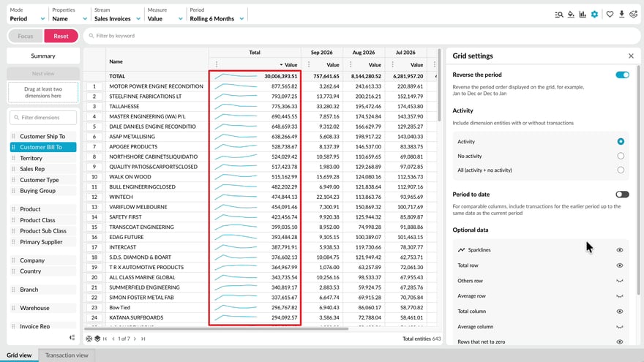The height and width of the screenshot is (362, 644).
Task: Open Total Value column options menu
Action: (217, 64)
